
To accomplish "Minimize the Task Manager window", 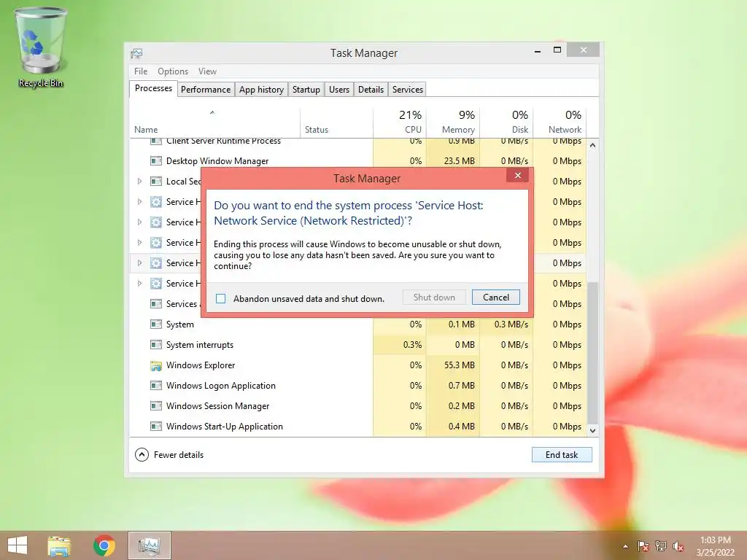I will [538, 50].
